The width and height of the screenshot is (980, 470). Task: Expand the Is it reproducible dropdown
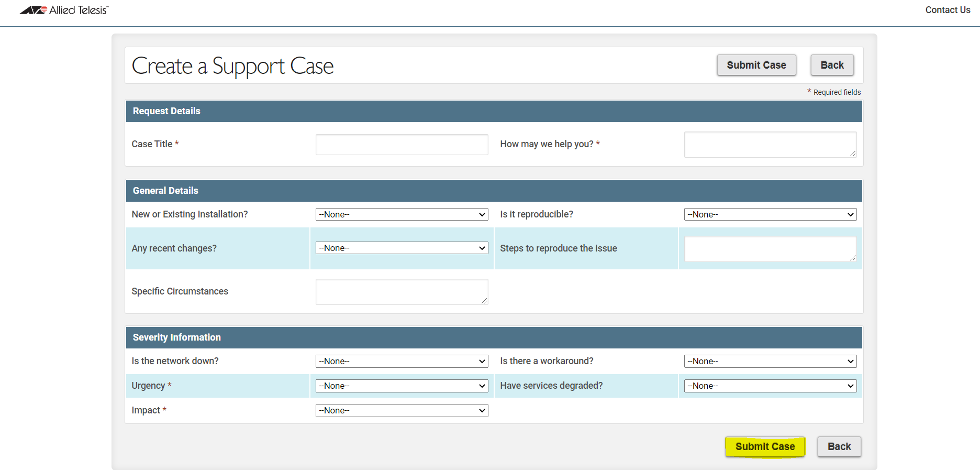(x=770, y=214)
